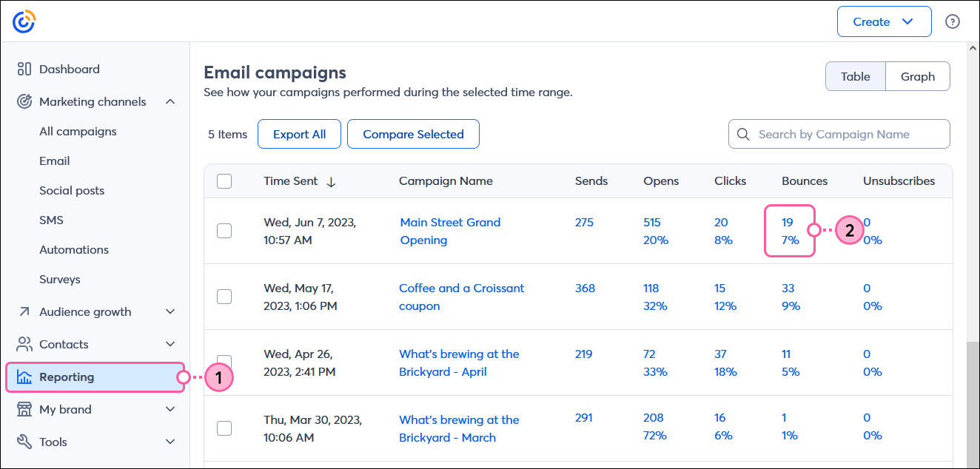Click the Unsubscribes column header
The height and width of the screenshot is (469, 980).
(899, 181)
